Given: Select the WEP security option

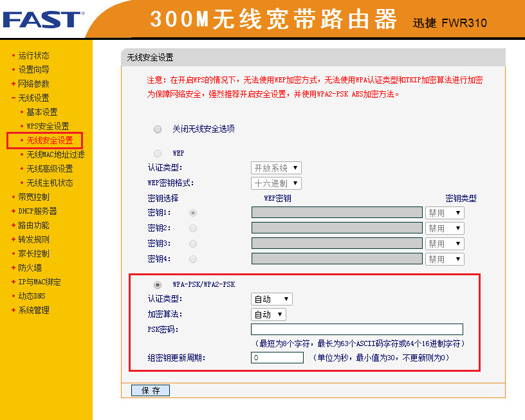Looking at the screenshot, I should pos(158,152).
